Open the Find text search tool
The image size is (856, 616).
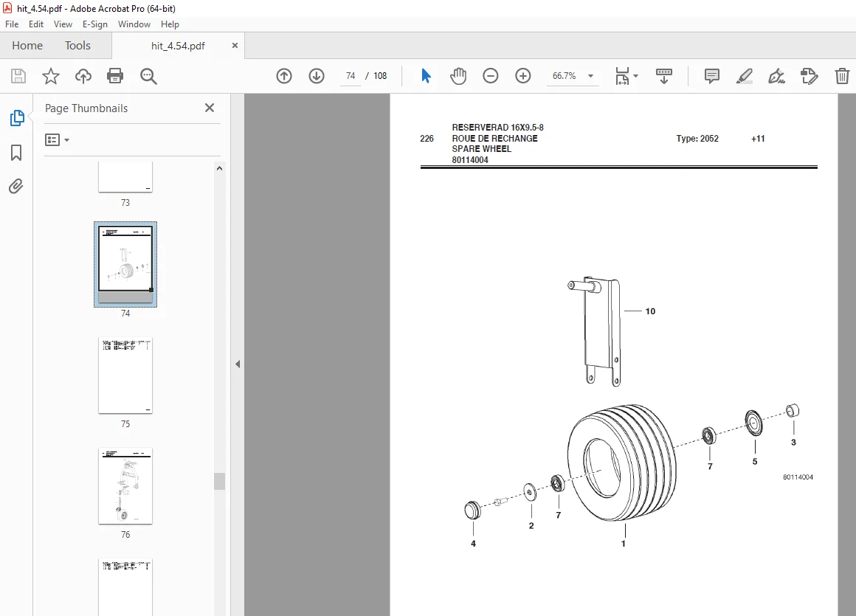(x=148, y=76)
